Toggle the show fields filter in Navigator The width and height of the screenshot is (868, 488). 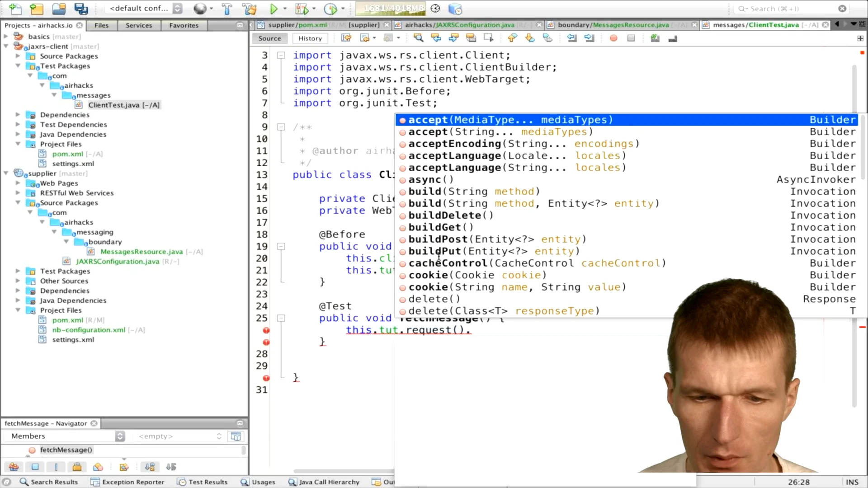pos(35,467)
